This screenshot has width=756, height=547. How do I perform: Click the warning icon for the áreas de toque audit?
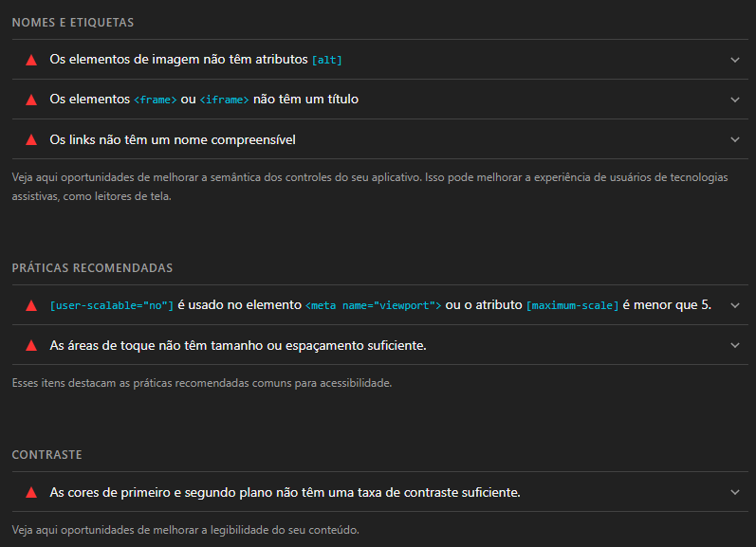click(x=31, y=345)
